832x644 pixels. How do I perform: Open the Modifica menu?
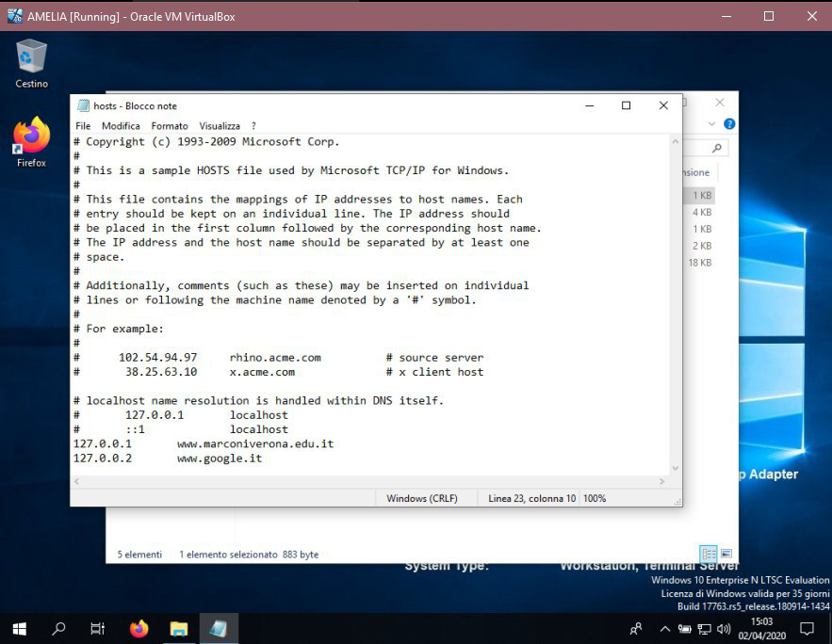click(x=121, y=126)
